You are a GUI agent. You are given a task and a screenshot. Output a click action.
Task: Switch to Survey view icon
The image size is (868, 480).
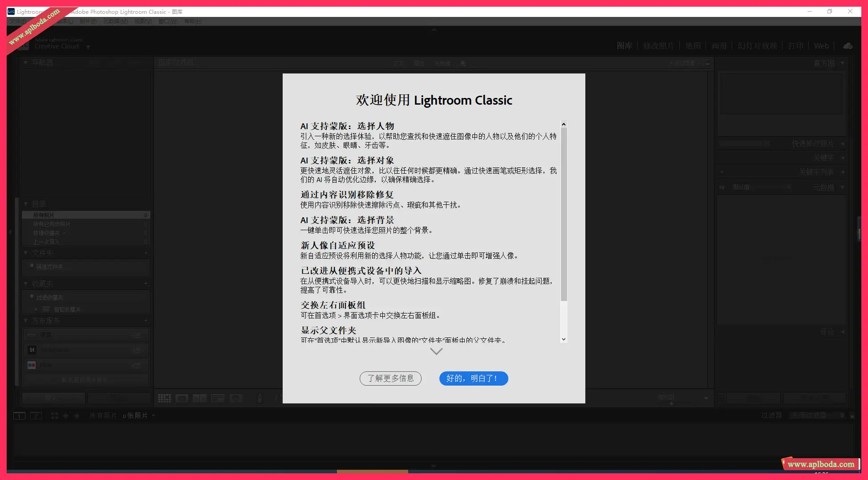coord(217,398)
